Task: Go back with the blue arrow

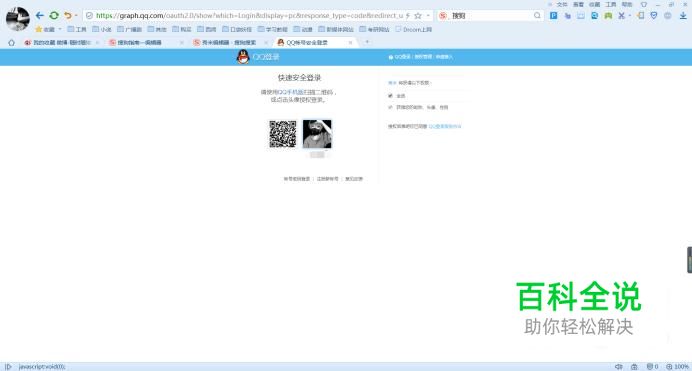Action: (x=40, y=15)
